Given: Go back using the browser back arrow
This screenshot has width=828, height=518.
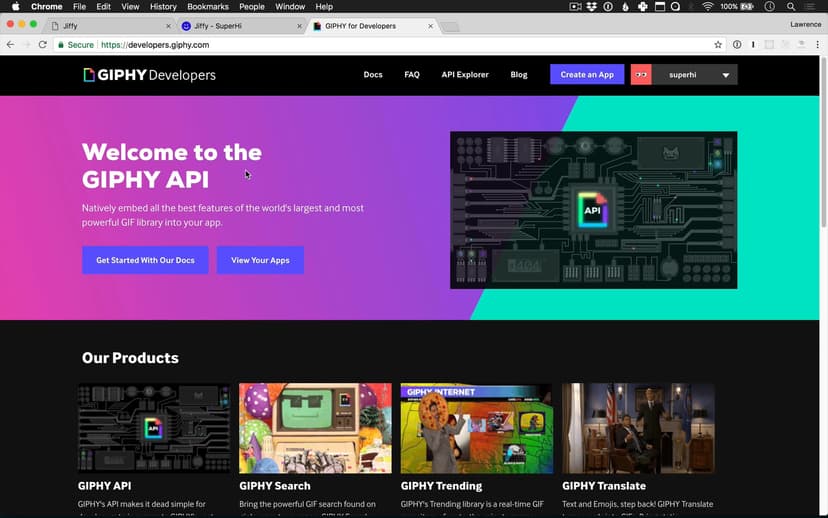Looking at the screenshot, I should coord(11,45).
